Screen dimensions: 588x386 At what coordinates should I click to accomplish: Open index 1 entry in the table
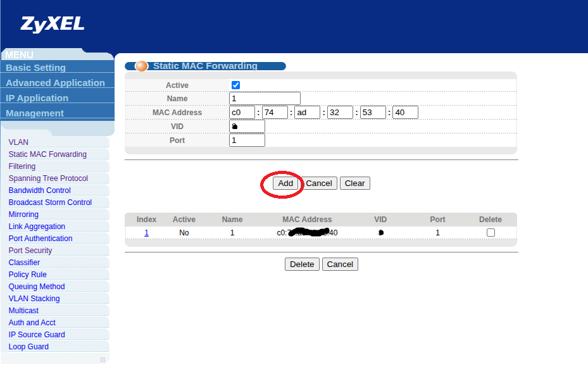tap(146, 233)
